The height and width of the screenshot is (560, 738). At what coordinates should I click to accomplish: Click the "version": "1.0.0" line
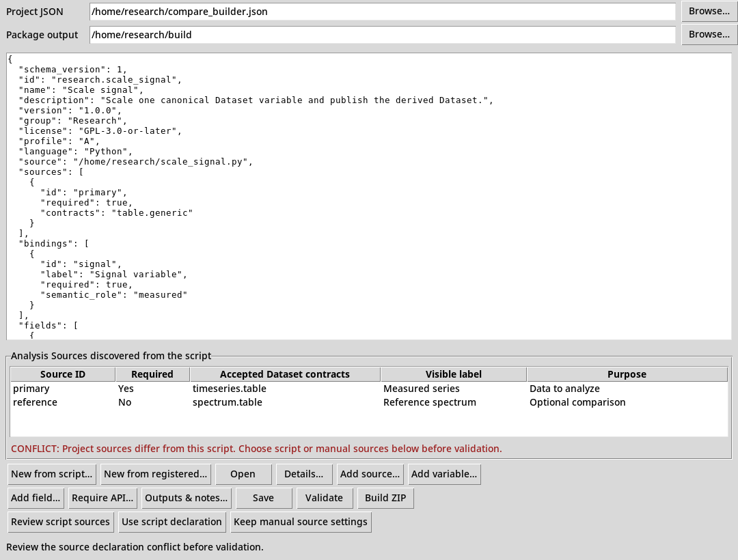pyautogui.click(x=70, y=111)
